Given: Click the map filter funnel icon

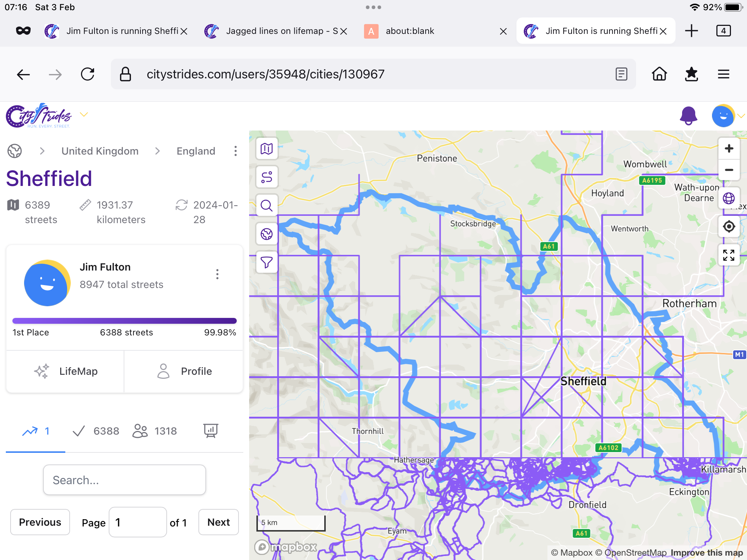Looking at the screenshot, I should (267, 262).
